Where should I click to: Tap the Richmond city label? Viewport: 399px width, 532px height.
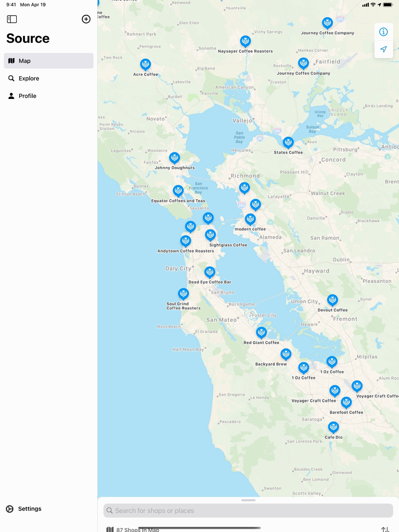tap(245, 176)
